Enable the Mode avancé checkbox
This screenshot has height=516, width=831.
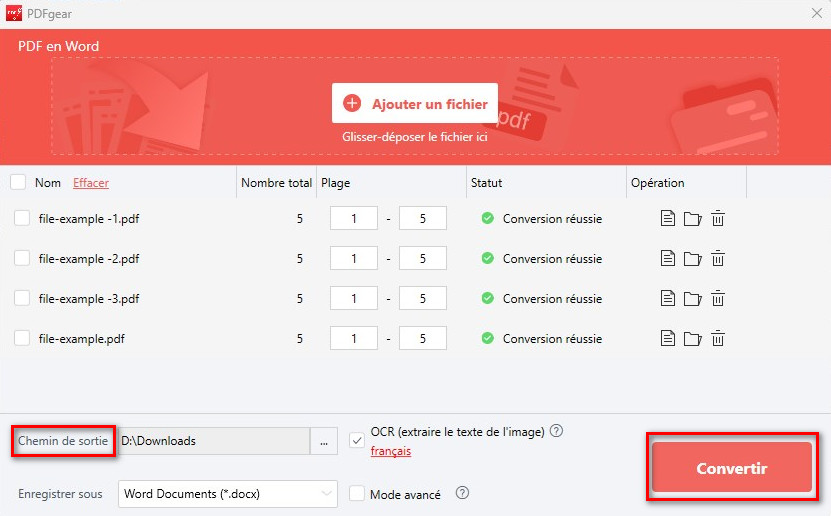357,494
